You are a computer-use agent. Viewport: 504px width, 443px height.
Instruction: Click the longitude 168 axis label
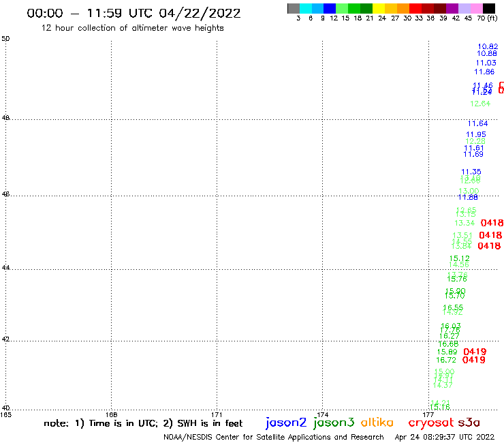pos(111,414)
